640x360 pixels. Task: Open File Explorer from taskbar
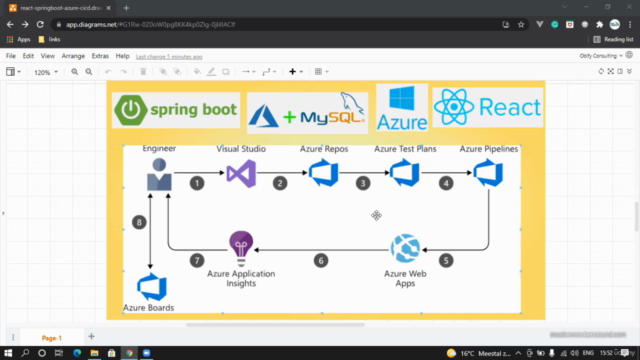[94, 353]
